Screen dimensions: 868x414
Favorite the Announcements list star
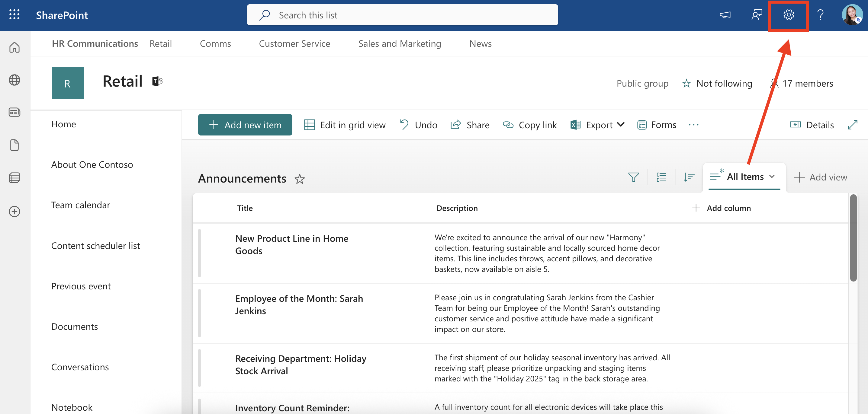[x=300, y=179]
